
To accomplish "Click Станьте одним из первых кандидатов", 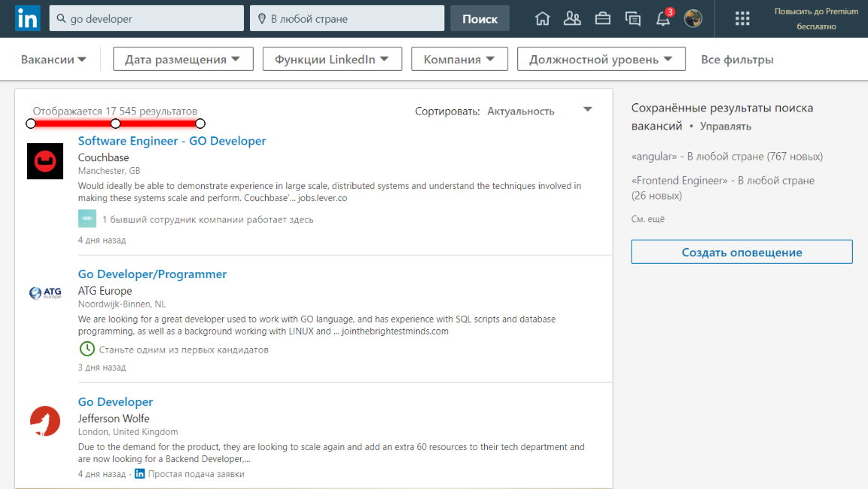I will click(184, 350).
